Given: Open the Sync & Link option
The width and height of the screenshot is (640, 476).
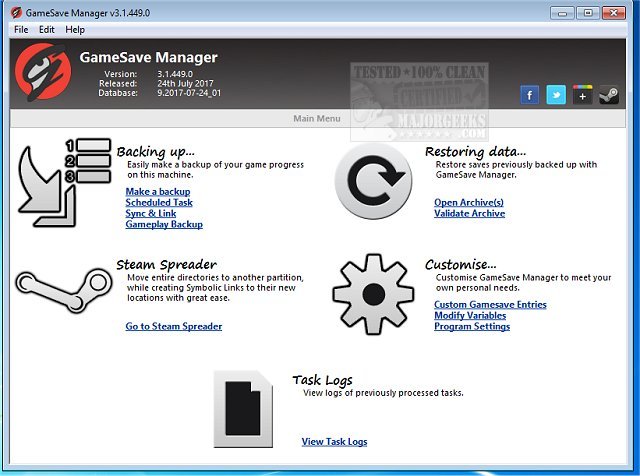Looking at the screenshot, I should 151,213.
